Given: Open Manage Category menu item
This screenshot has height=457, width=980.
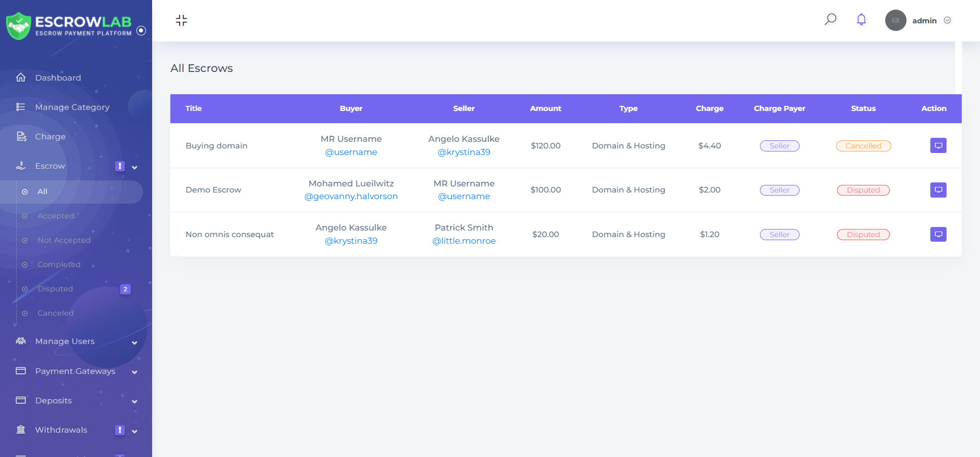Looking at the screenshot, I should pyautogui.click(x=72, y=107).
